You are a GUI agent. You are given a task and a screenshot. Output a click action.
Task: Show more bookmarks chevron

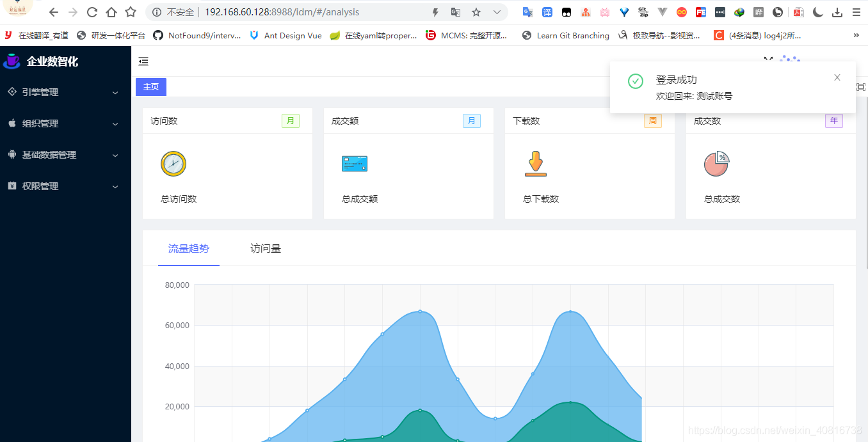[856, 36]
